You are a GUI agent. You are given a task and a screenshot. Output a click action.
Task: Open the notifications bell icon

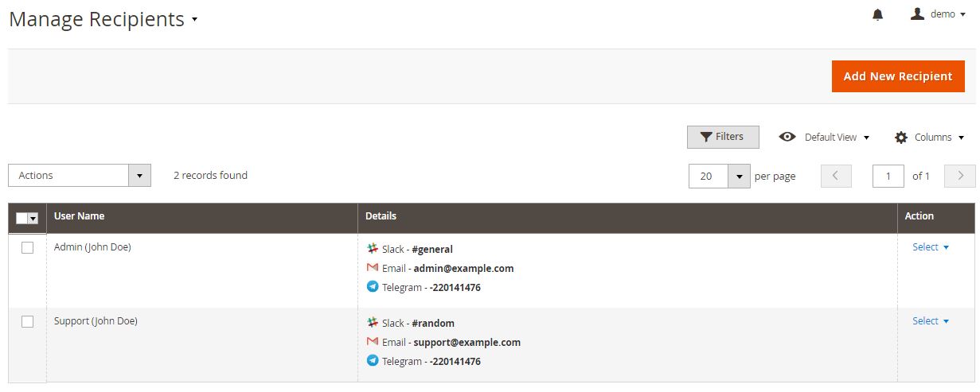point(878,15)
